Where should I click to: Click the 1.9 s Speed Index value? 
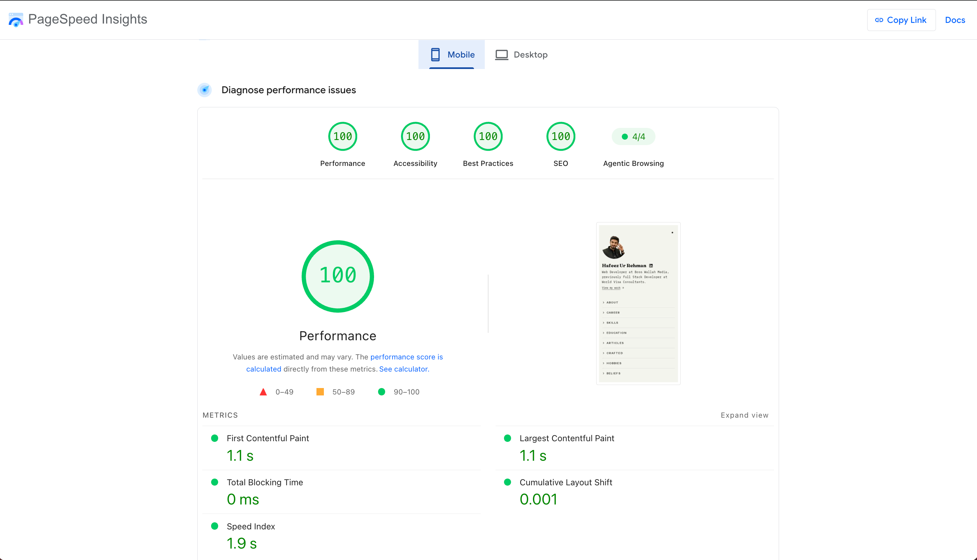pyautogui.click(x=242, y=543)
